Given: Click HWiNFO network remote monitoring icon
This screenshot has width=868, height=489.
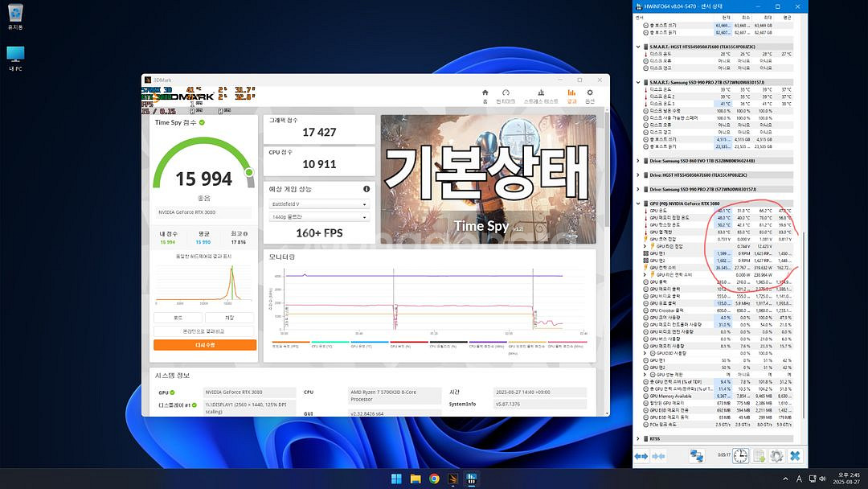Looking at the screenshot, I should tap(696, 456).
